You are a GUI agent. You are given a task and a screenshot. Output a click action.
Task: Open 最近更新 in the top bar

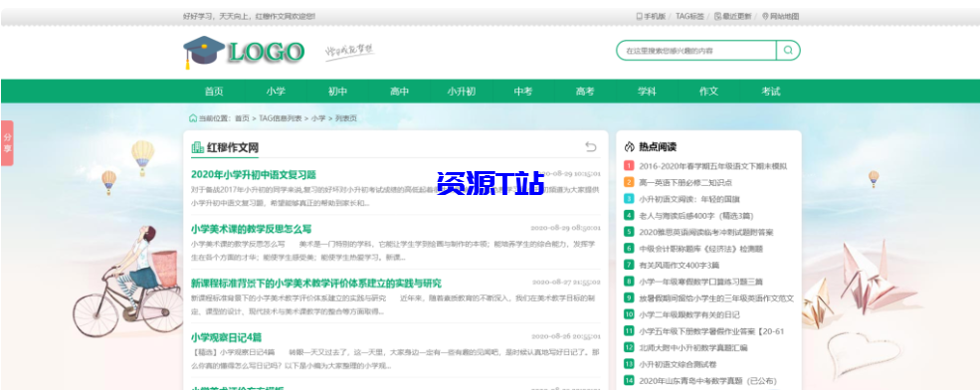point(732,16)
